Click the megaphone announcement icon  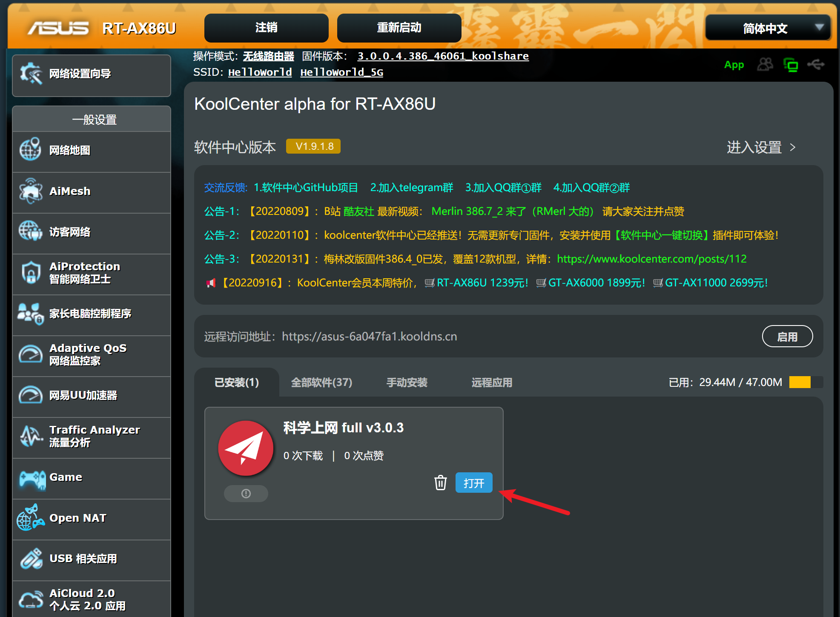click(x=211, y=283)
